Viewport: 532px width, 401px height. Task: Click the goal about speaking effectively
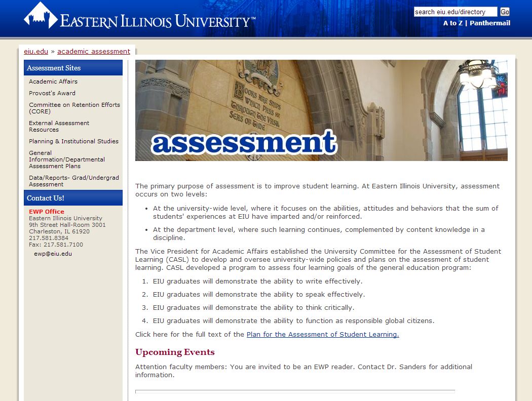pyautogui.click(x=259, y=295)
